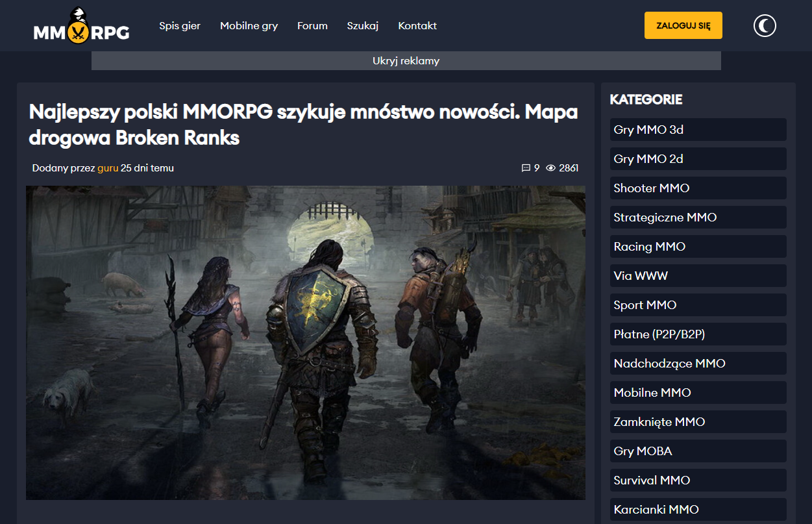Click the comment count 9
812x524 pixels.
(x=537, y=168)
